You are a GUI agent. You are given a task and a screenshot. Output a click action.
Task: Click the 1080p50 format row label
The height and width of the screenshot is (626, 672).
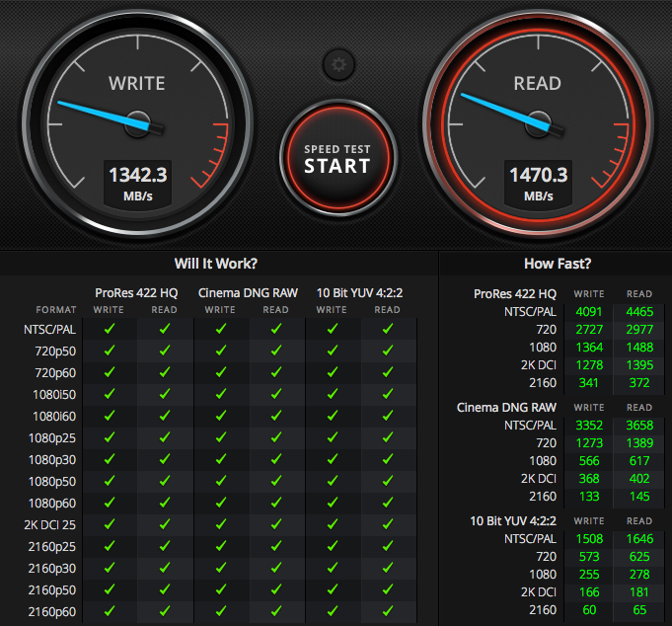tap(52, 482)
